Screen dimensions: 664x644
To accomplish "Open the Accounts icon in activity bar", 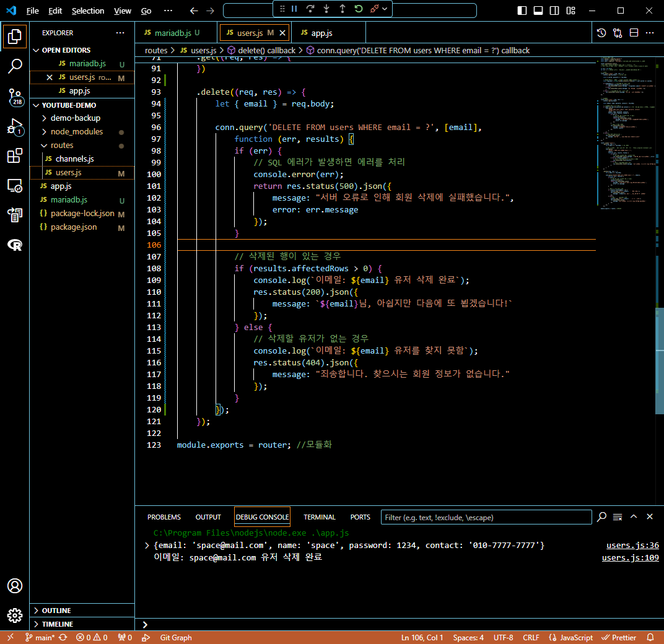I will [15, 586].
